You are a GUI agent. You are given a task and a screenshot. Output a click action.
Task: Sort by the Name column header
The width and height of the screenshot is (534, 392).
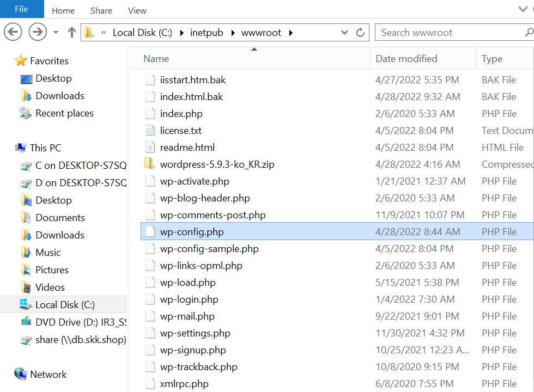coord(250,59)
